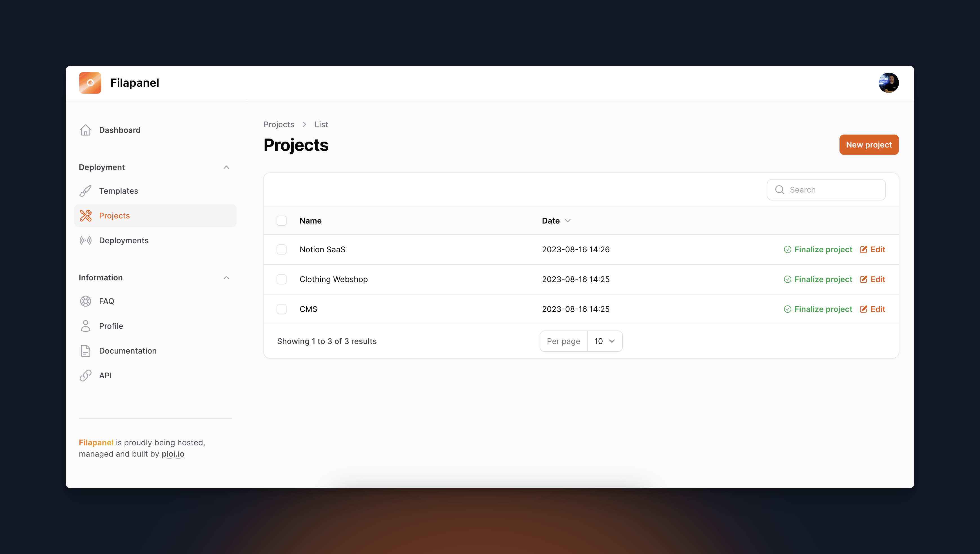980x554 pixels.
Task: Click the Deployments broadcast signal icon
Action: point(85,240)
